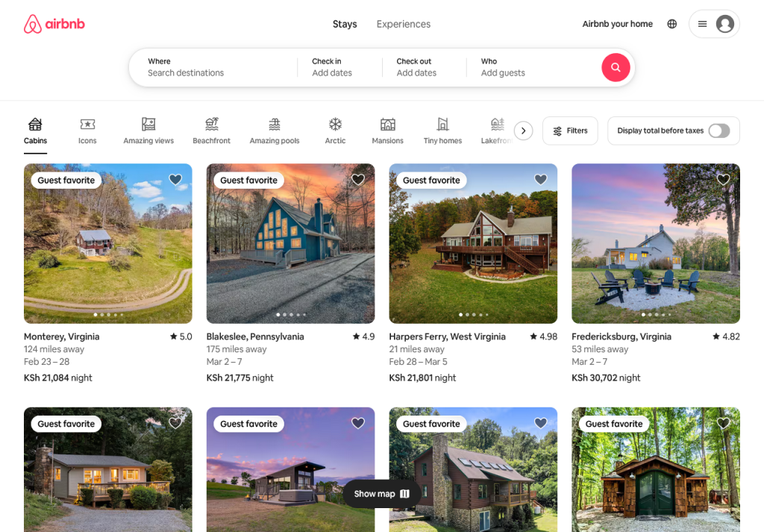Jump to a photo via the carousel dots
The width and height of the screenshot is (764, 532).
tap(108, 314)
